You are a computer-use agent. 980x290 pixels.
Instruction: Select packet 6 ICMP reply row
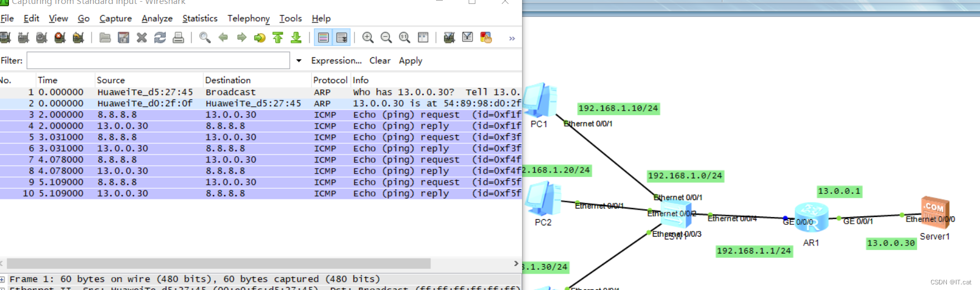(x=261, y=148)
